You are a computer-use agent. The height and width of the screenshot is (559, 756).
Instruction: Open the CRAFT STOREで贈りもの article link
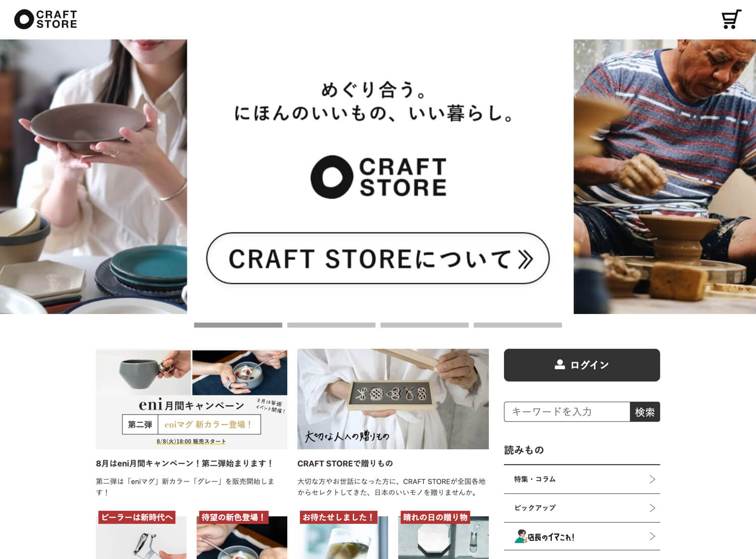(x=345, y=463)
